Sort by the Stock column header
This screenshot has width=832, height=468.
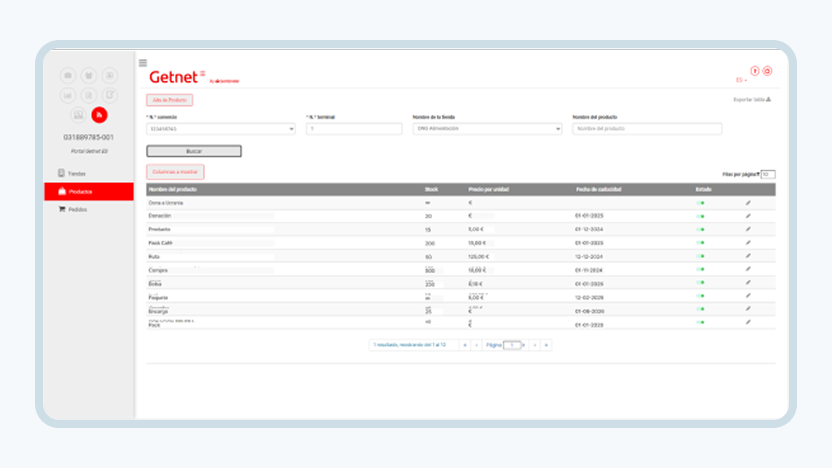click(431, 189)
